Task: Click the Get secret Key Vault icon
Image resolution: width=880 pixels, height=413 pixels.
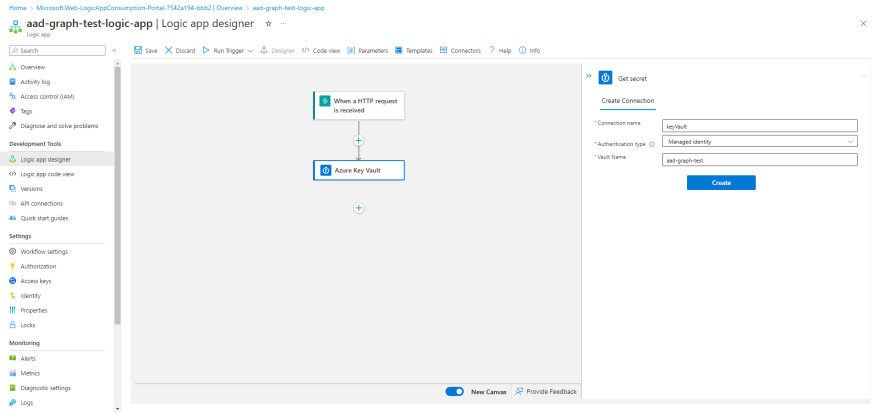Action: [x=605, y=78]
